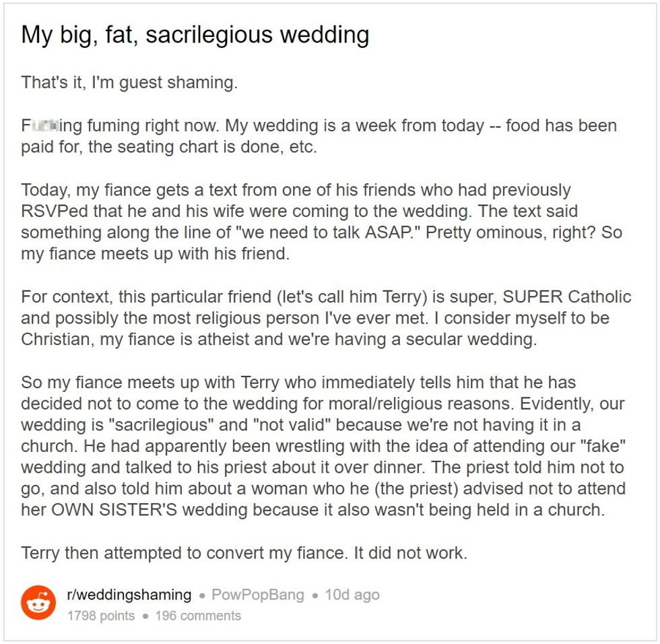
Task: Click the line 'That's it, I'm guest shaming.'
Action: pos(129,82)
